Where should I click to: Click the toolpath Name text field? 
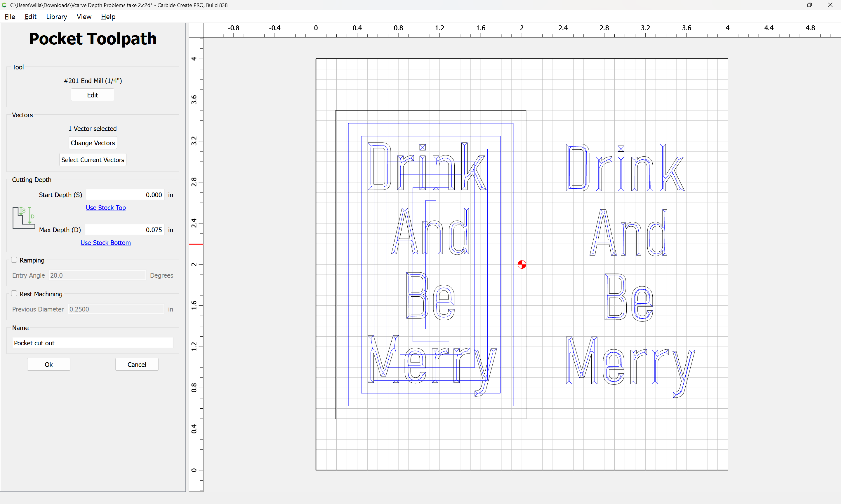[x=93, y=343]
